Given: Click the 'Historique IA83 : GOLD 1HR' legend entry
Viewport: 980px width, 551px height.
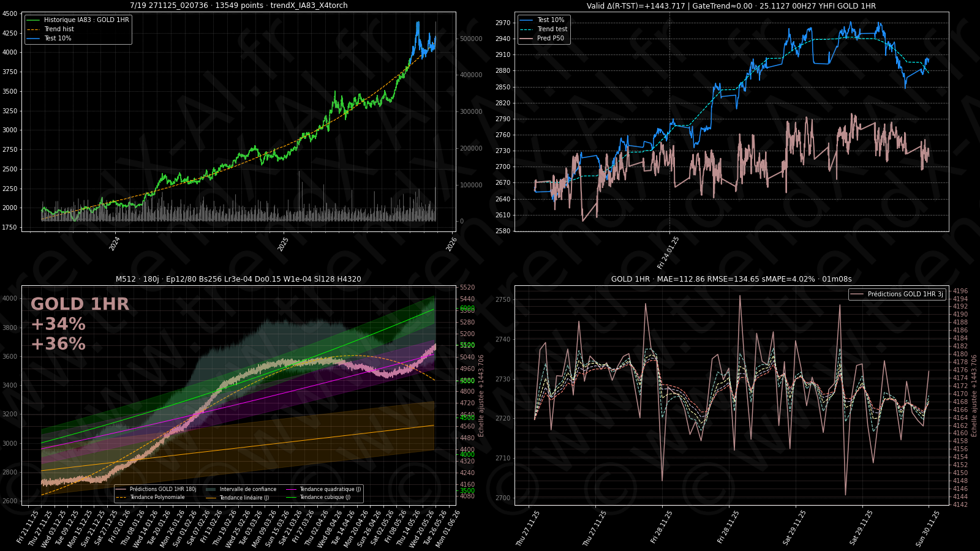Looking at the screenshot, I should pos(86,20).
